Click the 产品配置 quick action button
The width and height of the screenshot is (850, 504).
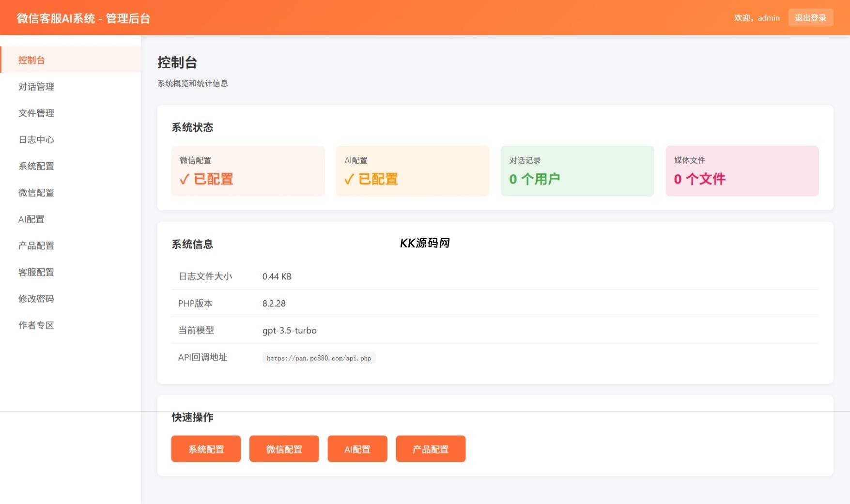pos(430,449)
